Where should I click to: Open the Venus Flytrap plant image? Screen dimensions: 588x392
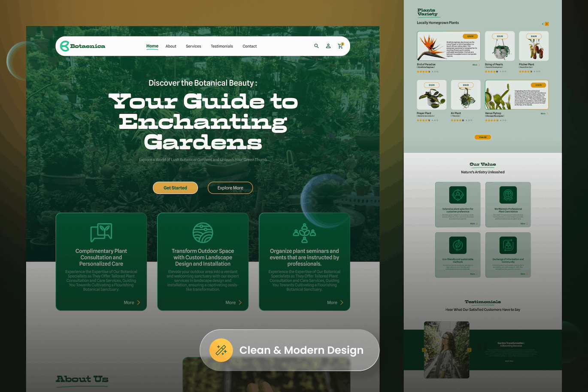click(499, 96)
